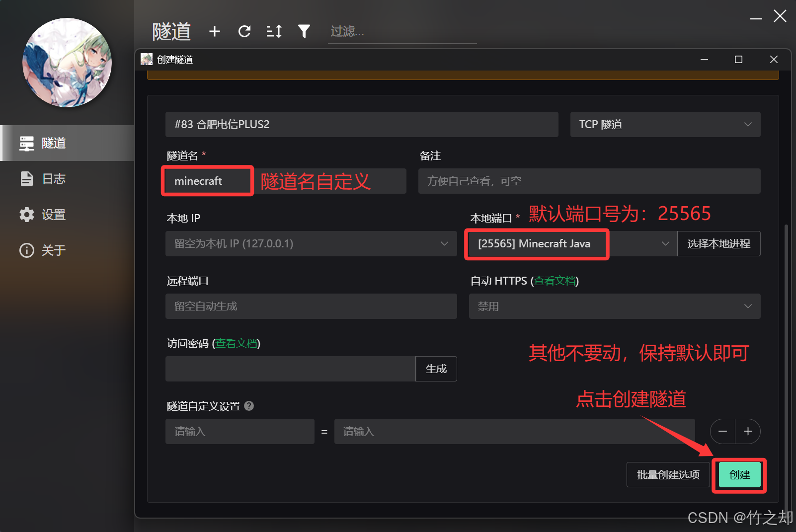The image size is (796, 532).
Task: Minimize the main launcher window
Action: pos(756,18)
